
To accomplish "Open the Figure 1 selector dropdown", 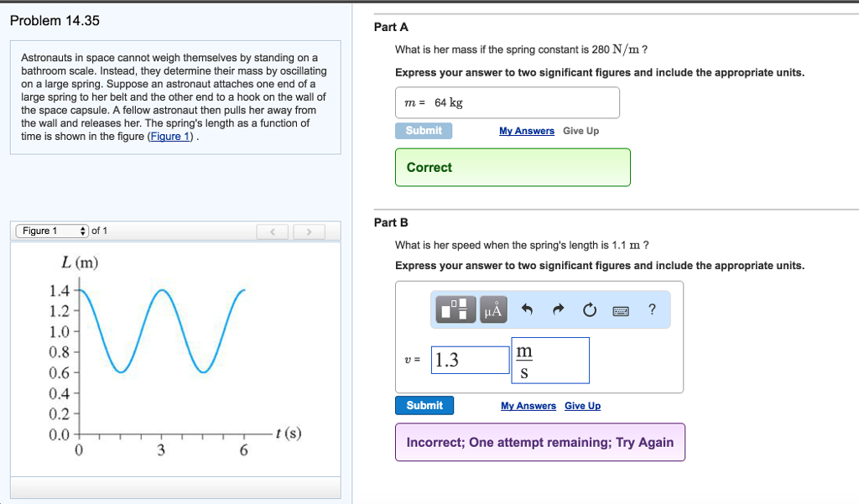I will (x=52, y=231).
